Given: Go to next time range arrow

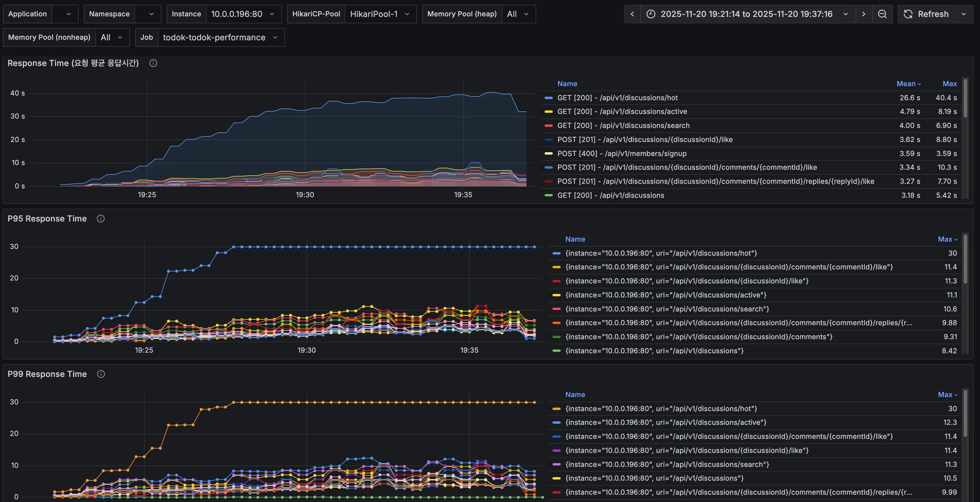Looking at the screenshot, I should pyautogui.click(x=863, y=14).
